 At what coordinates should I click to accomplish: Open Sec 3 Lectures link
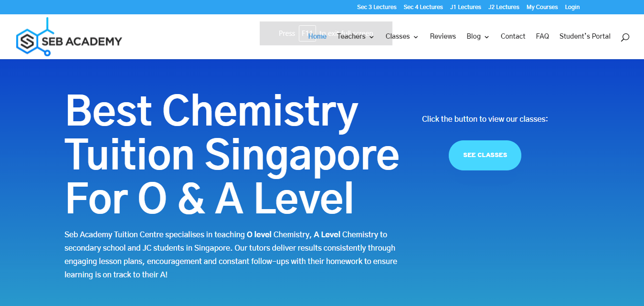377,7
